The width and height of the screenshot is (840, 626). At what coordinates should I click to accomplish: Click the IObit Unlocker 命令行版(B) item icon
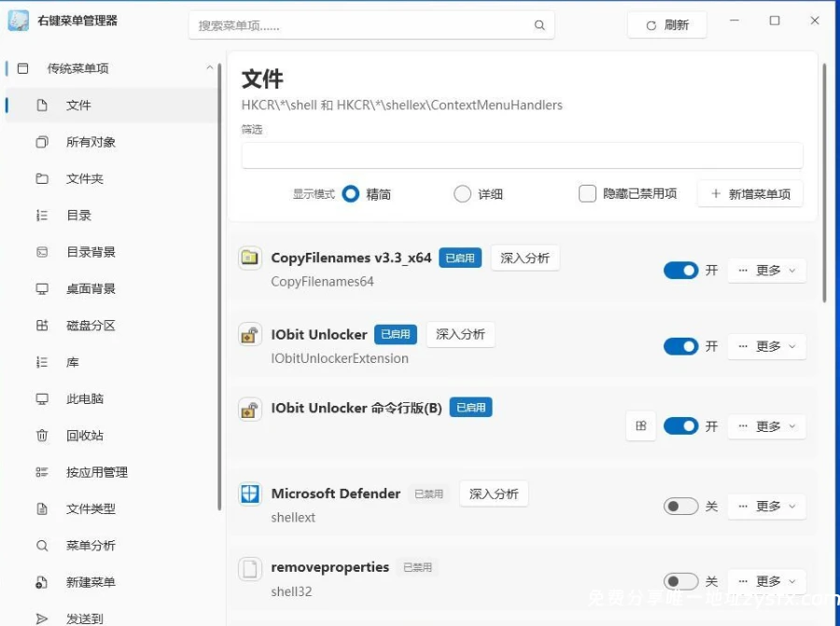click(x=249, y=410)
